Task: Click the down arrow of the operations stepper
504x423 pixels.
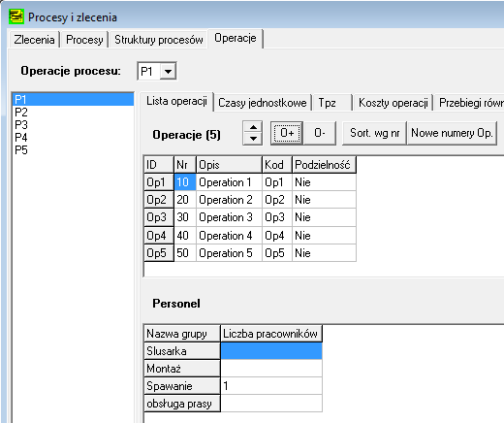Action: coord(253,139)
